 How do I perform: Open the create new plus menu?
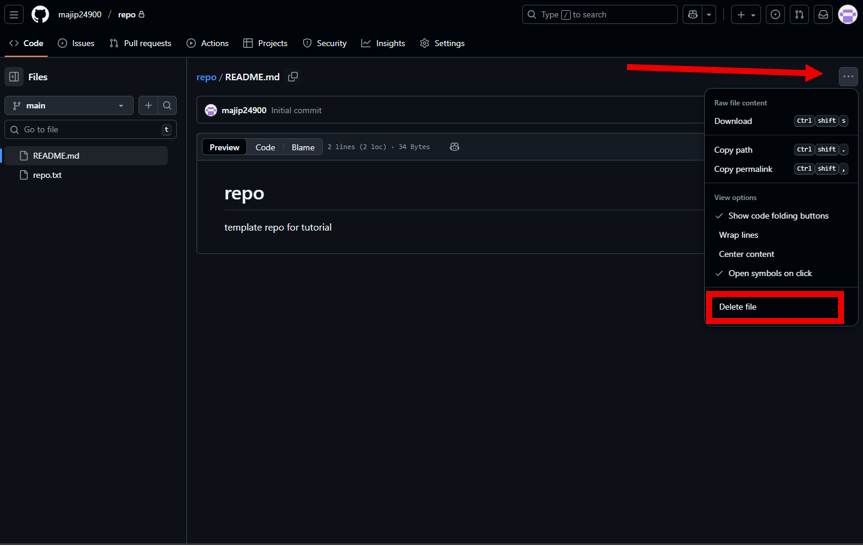coord(746,15)
